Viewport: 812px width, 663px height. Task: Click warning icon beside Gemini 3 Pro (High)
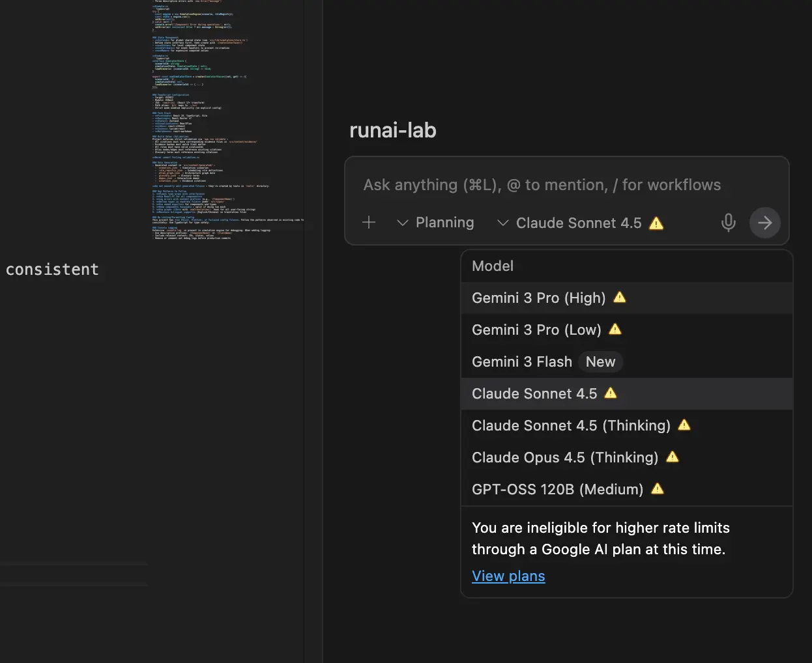620,298
